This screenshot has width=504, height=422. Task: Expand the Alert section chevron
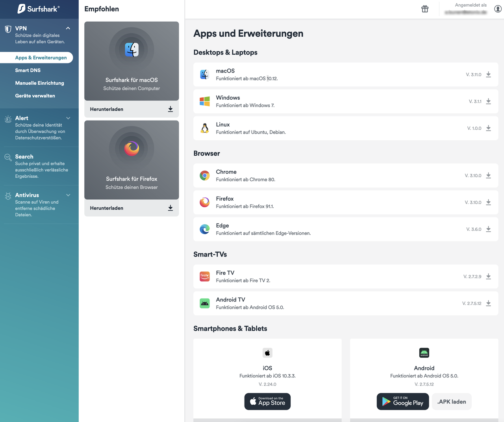[x=68, y=118]
